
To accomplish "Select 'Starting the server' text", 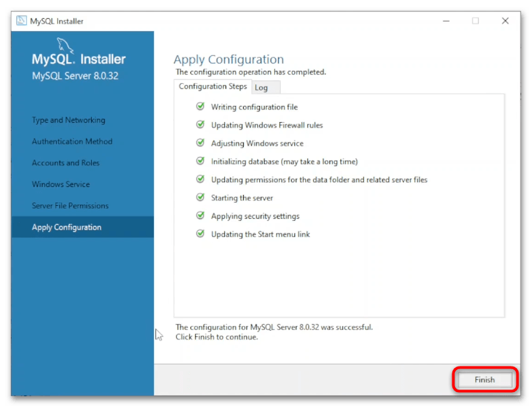I will click(242, 198).
